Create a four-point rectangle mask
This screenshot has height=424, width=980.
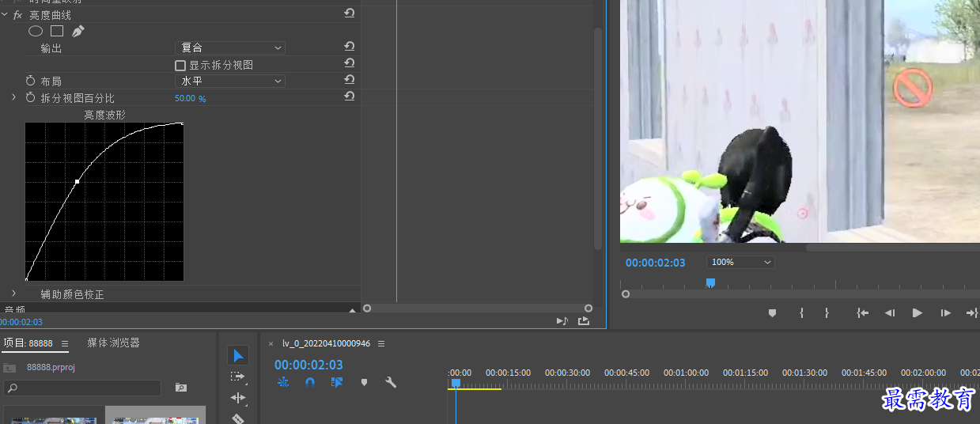coord(57,31)
